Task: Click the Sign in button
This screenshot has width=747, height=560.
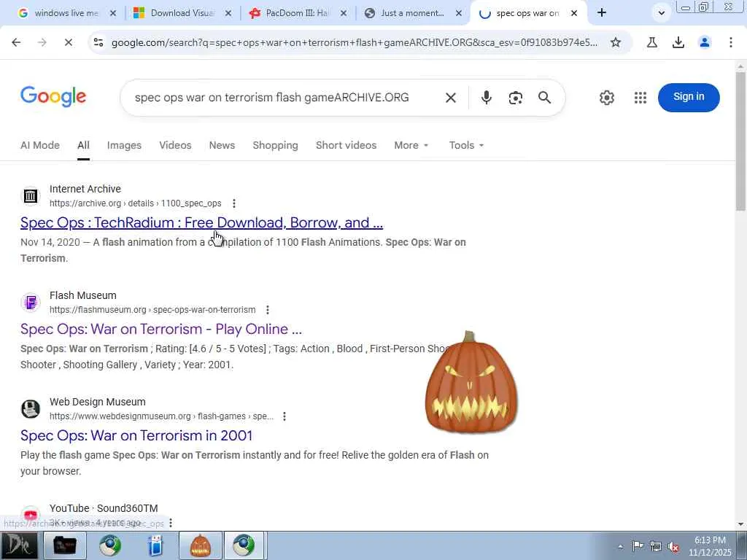Action: [689, 97]
